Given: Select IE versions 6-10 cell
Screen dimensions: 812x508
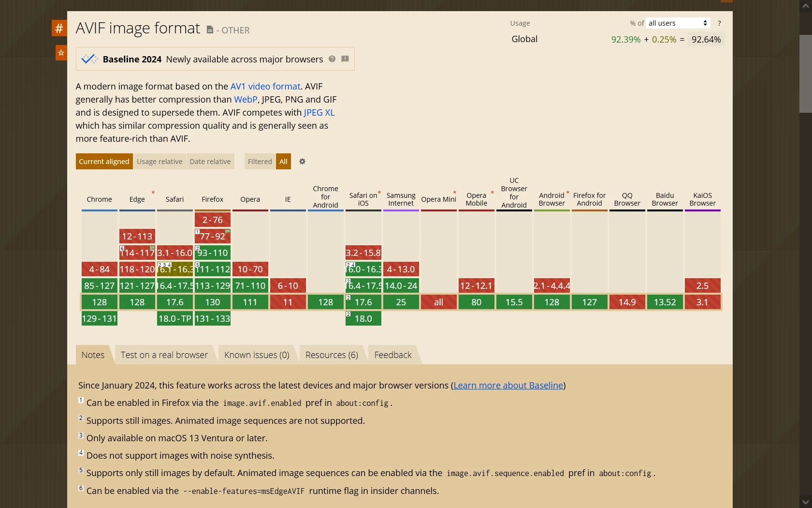Looking at the screenshot, I should (288, 285).
